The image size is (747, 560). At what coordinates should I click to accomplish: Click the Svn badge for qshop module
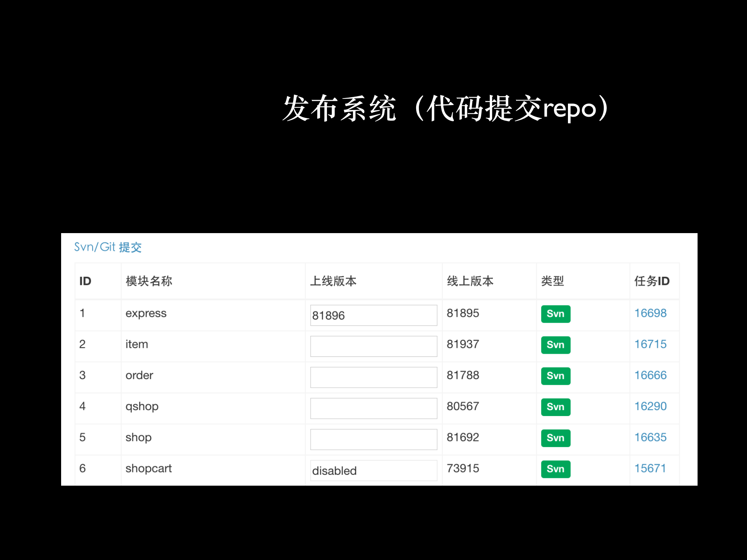pyautogui.click(x=555, y=407)
